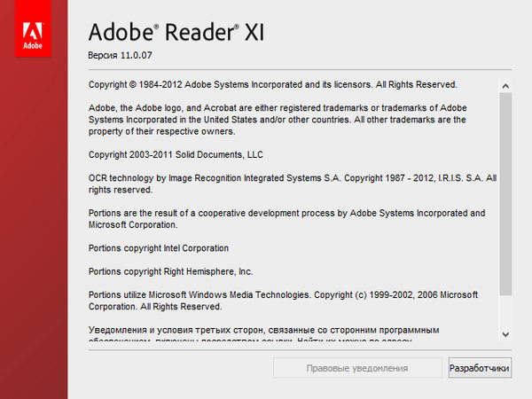Click empty area left of Правовые уведомления
The image size is (532, 399).
coord(177,368)
